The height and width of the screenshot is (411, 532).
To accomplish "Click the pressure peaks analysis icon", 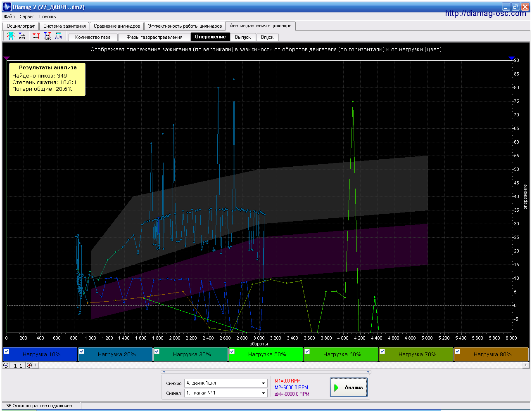I will pos(59,36).
